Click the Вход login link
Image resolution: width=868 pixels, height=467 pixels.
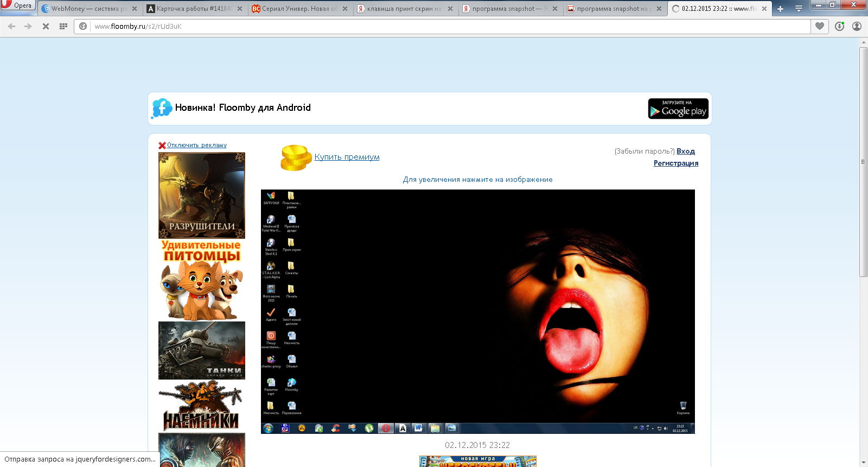click(685, 152)
